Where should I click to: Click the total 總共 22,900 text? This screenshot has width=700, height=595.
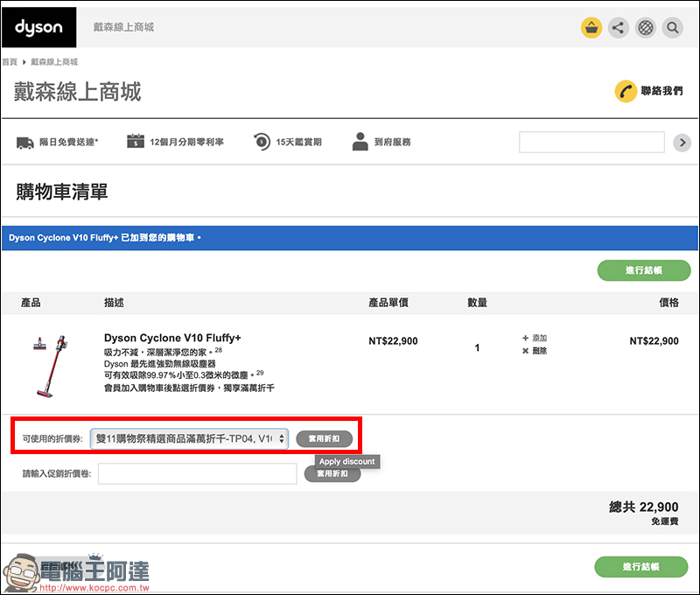[x=644, y=507]
